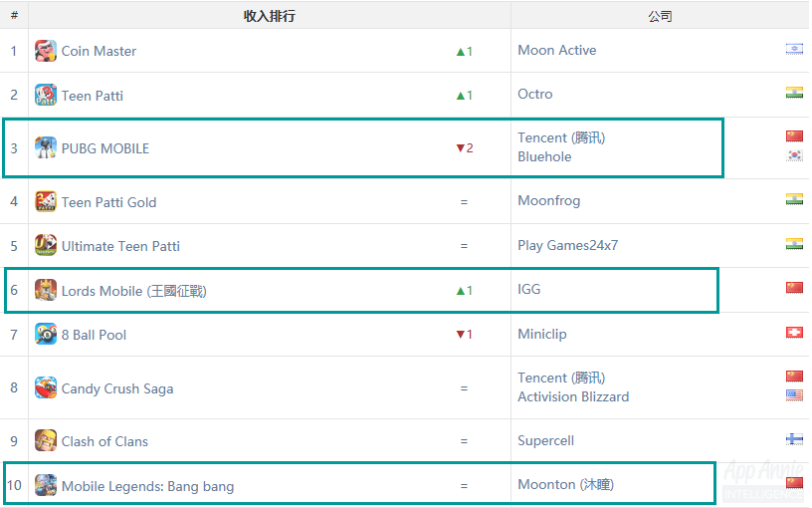Click the Teen Patti app icon
This screenshot has height=508, width=812.
coord(46,95)
